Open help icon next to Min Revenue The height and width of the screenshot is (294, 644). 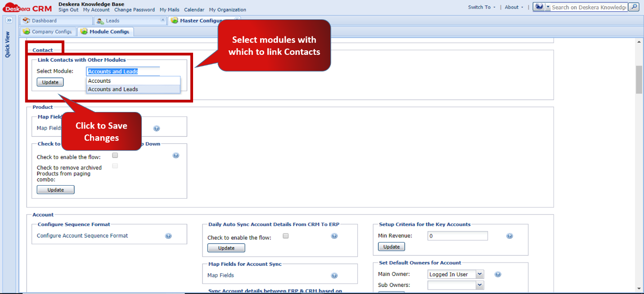point(509,236)
